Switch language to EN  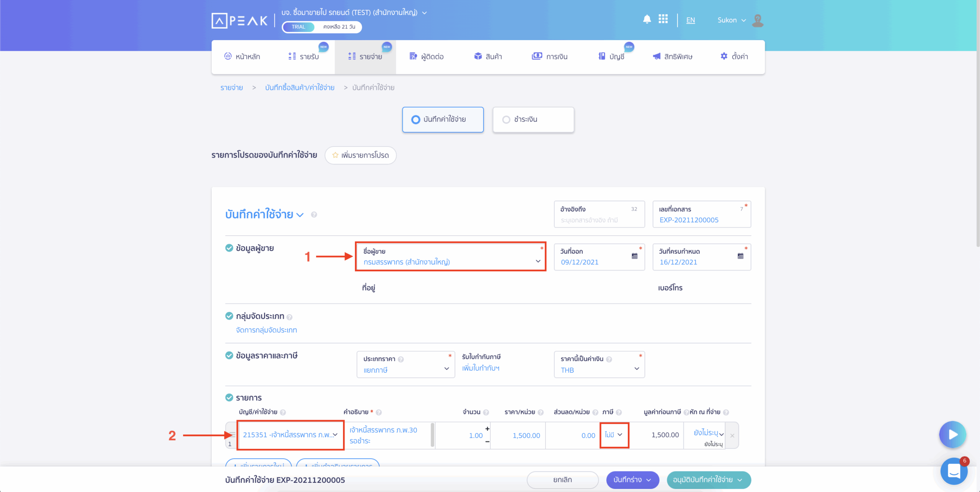point(691,20)
